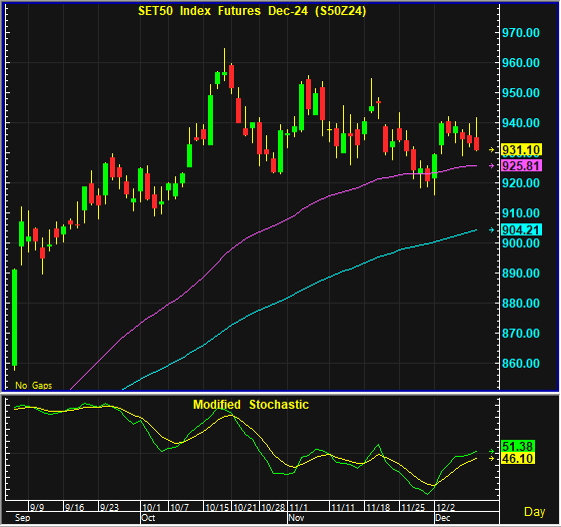This screenshot has width=561, height=527.
Task: Click the Modified Stochastic indicator title
Action: pyautogui.click(x=251, y=405)
